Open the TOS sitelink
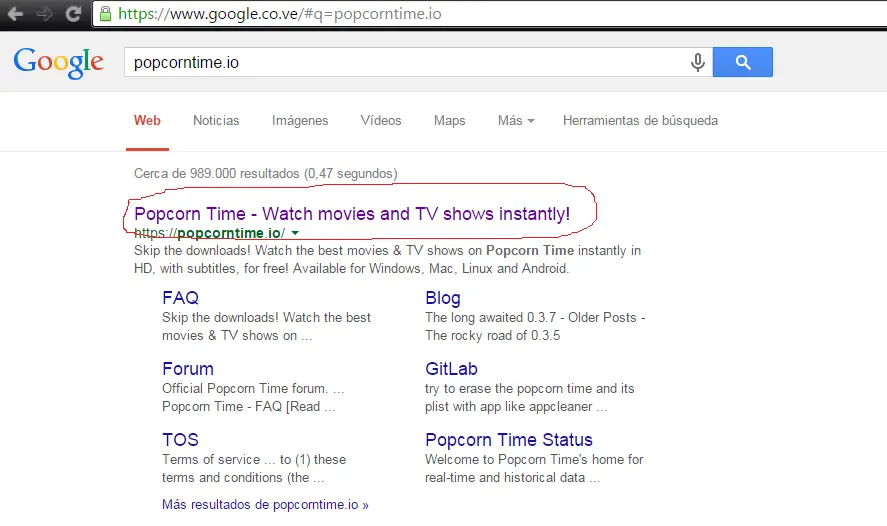 (180, 439)
